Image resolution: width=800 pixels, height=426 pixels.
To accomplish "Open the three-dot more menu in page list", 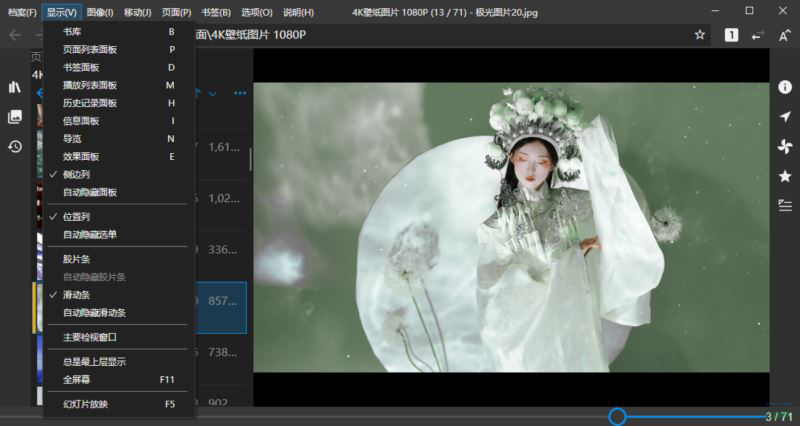I will (x=240, y=93).
